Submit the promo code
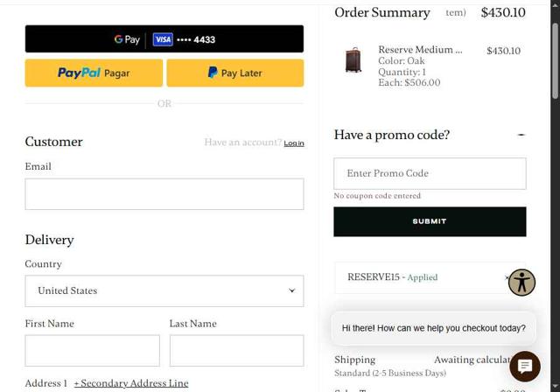 430,221
